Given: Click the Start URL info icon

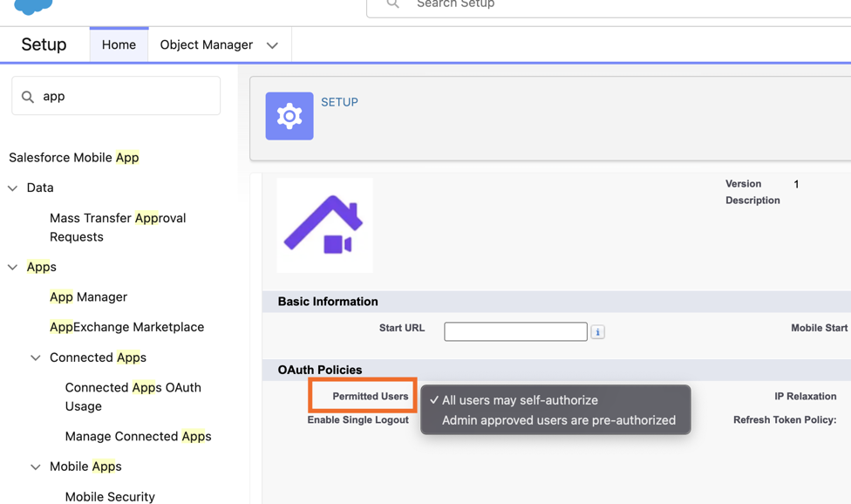Looking at the screenshot, I should tap(597, 332).
